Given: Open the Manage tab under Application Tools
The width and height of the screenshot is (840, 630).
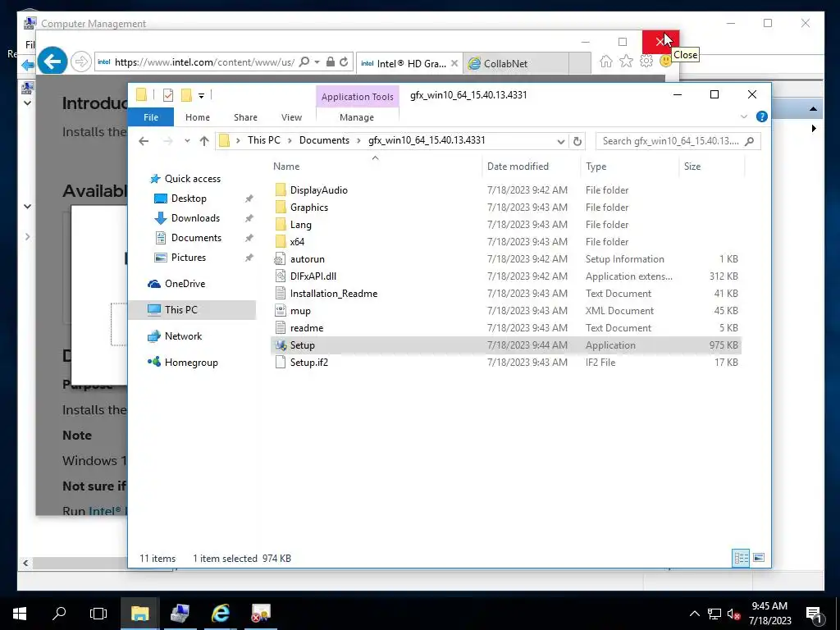Looking at the screenshot, I should coord(357,117).
